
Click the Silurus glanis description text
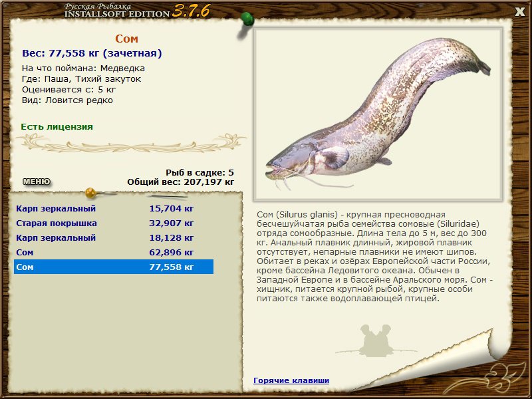pos(374,257)
